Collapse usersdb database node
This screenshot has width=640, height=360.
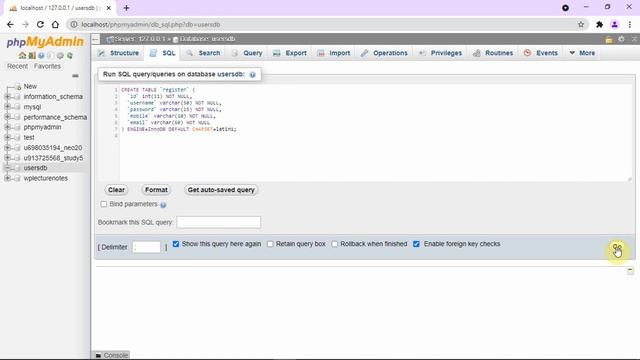(x=7, y=168)
